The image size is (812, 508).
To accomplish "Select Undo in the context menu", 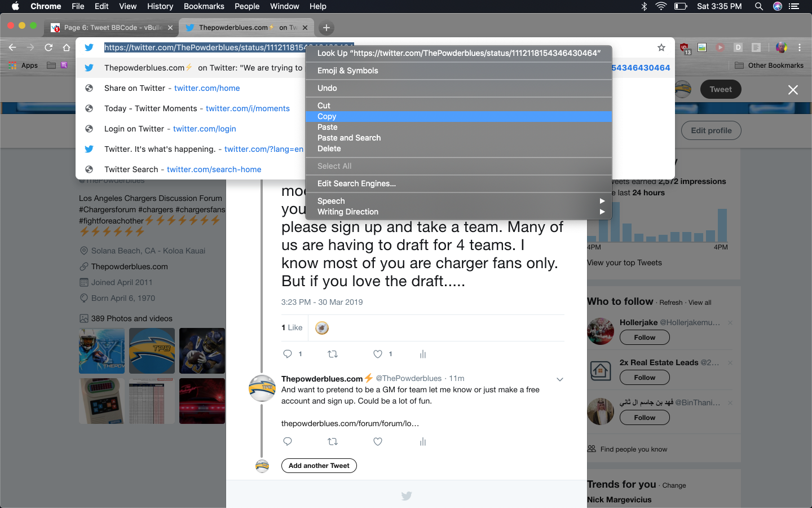I will [x=458, y=88].
